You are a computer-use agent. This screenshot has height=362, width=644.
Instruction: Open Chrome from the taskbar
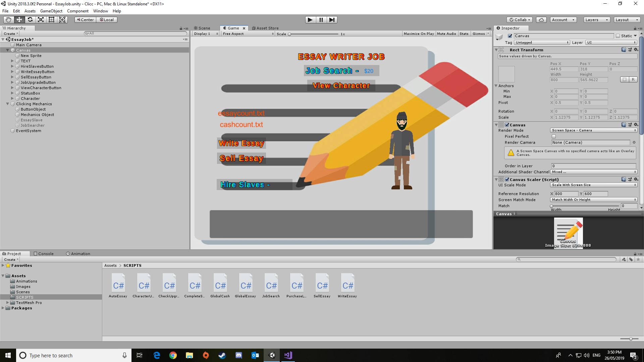[x=173, y=355]
